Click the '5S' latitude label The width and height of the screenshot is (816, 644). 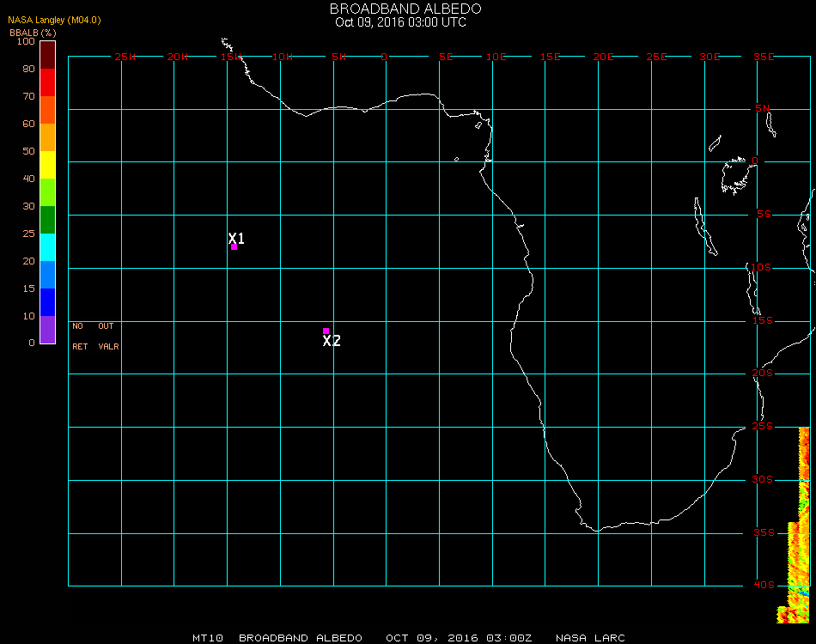pos(764,215)
